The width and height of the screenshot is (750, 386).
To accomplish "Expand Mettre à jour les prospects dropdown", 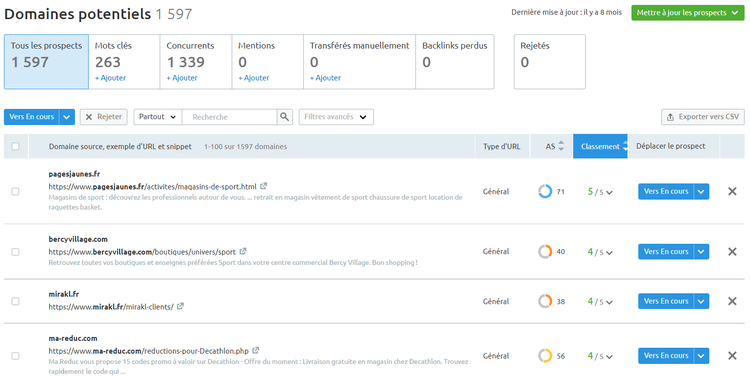I will [688, 13].
